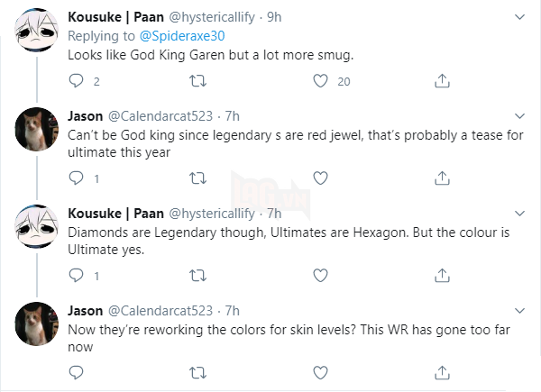Viewport: 541px width, 392px height.
Task: Open the dropdown on Jason's WR tweet
Action: pos(519,310)
